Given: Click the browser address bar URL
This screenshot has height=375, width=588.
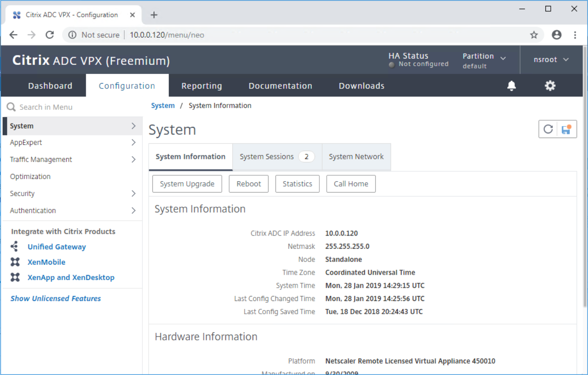Looking at the screenshot, I should [x=167, y=35].
